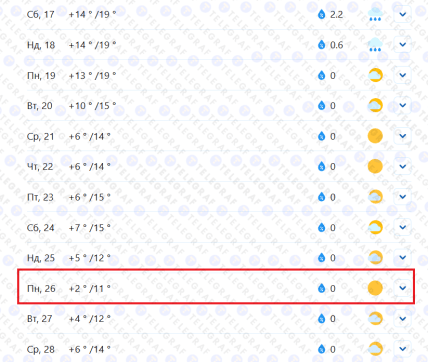The width and height of the screenshot is (428, 362).
Task: Click the temperature +2° /11°
Action: click(89, 288)
